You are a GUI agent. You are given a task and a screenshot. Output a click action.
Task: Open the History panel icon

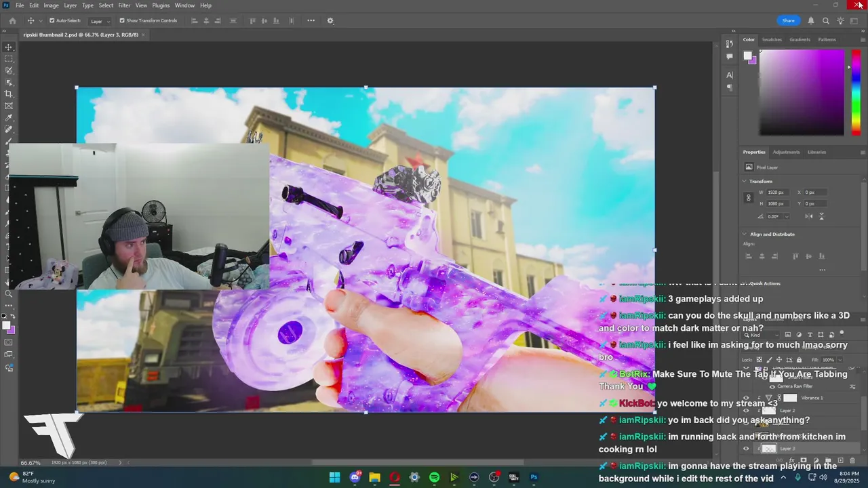pyautogui.click(x=730, y=44)
